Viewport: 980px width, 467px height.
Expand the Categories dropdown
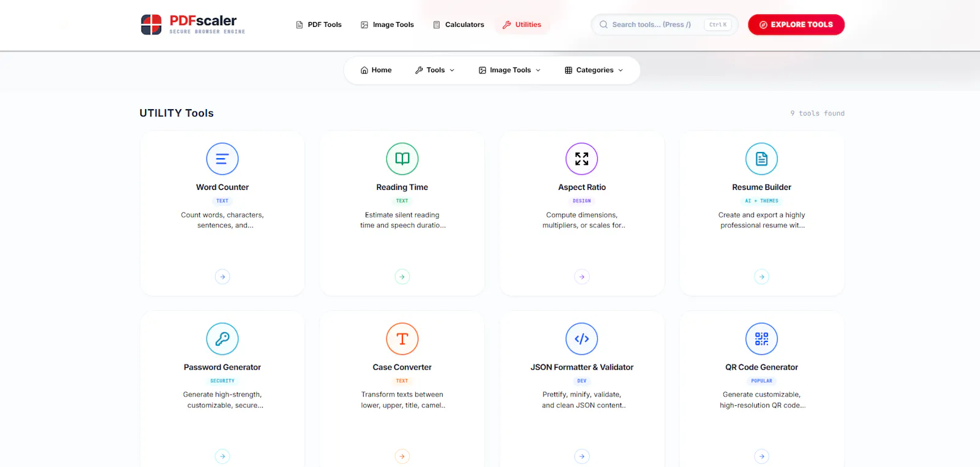594,70
